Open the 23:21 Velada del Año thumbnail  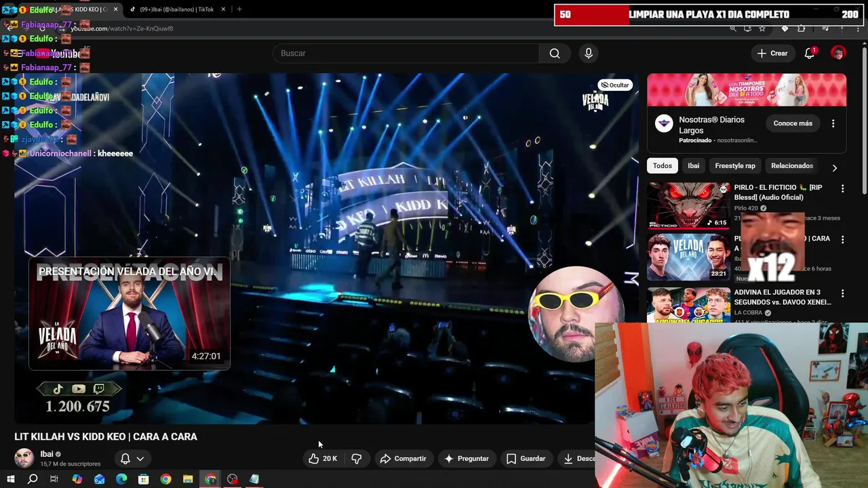click(x=688, y=257)
